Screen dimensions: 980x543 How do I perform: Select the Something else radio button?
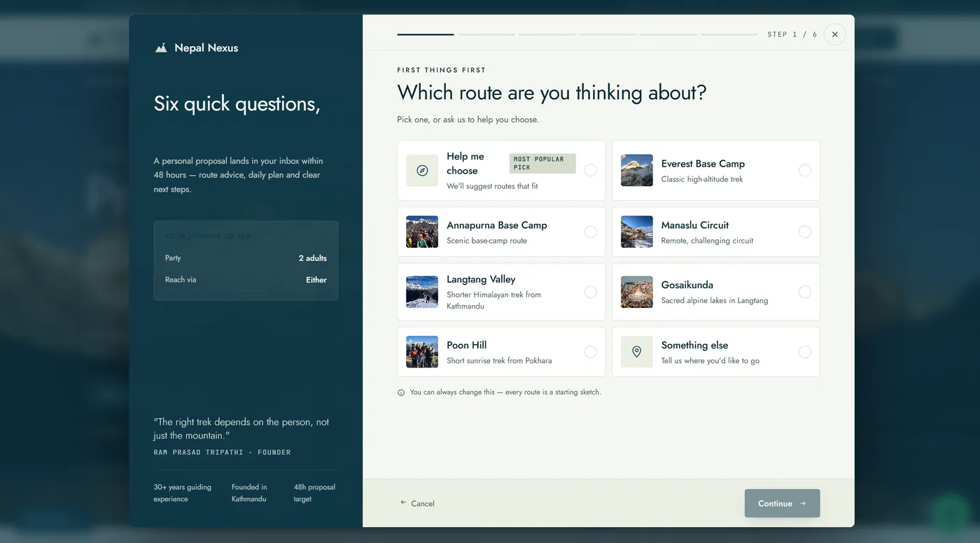point(805,352)
